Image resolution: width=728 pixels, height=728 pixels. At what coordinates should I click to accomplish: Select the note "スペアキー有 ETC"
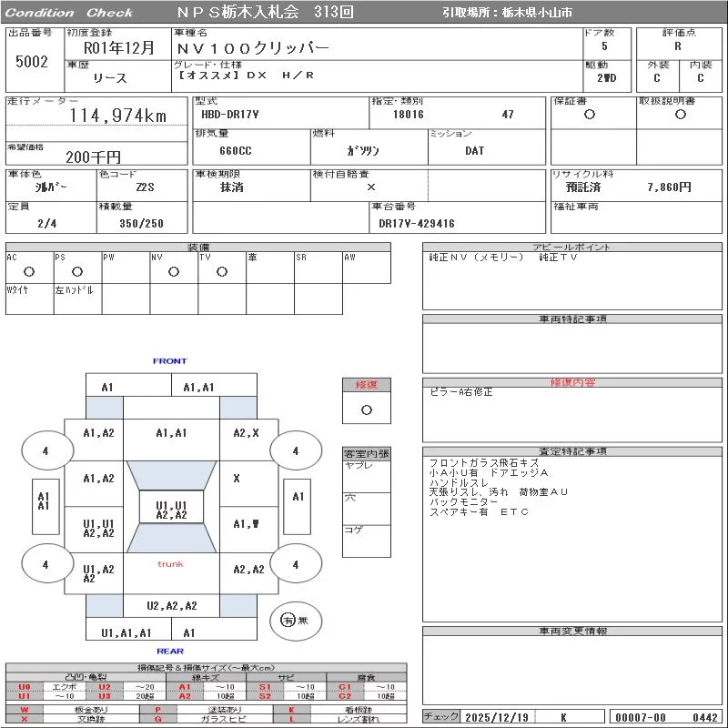click(x=479, y=512)
